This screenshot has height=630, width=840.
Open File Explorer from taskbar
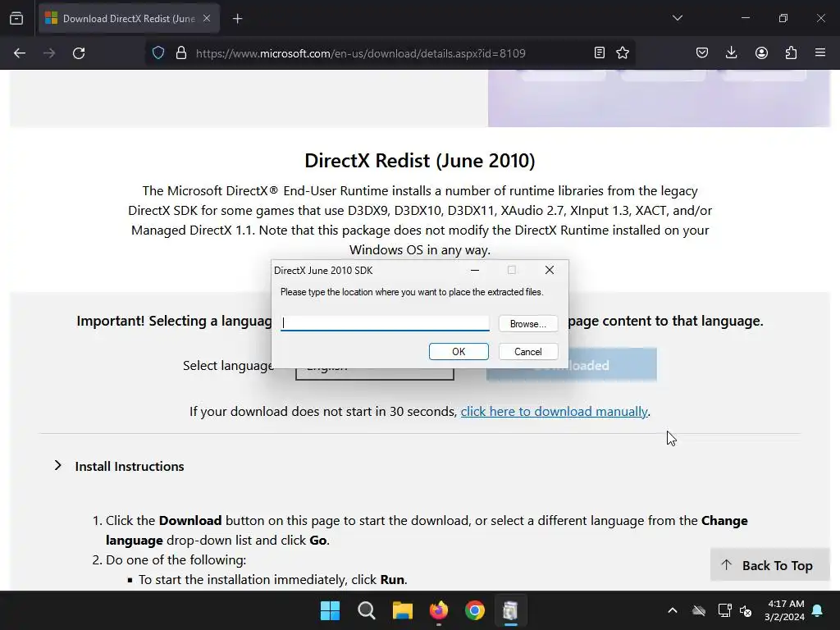pos(402,610)
